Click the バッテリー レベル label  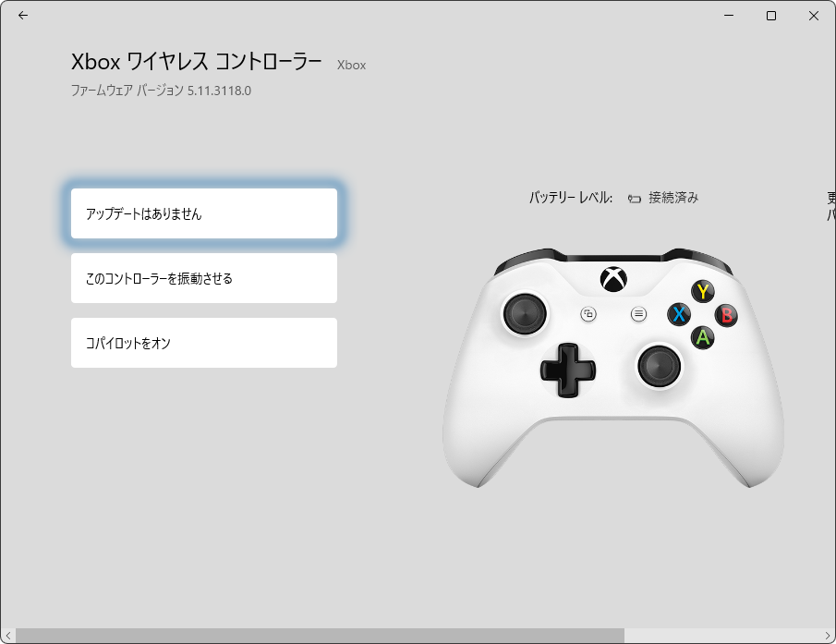click(x=571, y=198)
